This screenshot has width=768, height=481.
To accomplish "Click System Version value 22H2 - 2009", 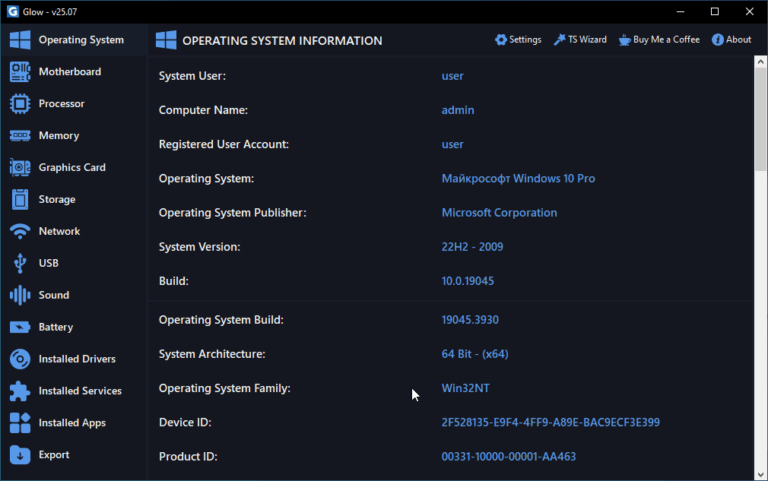I will 472,247.
